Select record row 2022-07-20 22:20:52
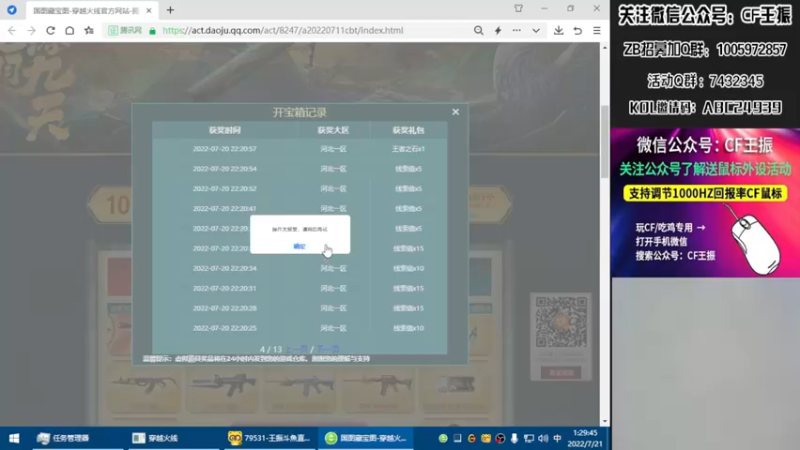Image resolution: width=800 pixels, height=450 pixels. click(x=299, y=189)
